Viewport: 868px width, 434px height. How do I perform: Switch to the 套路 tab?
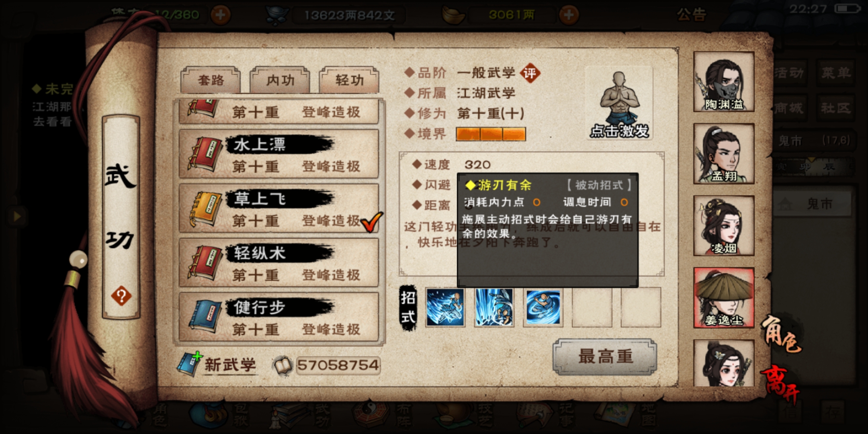[x=211, y=80]
